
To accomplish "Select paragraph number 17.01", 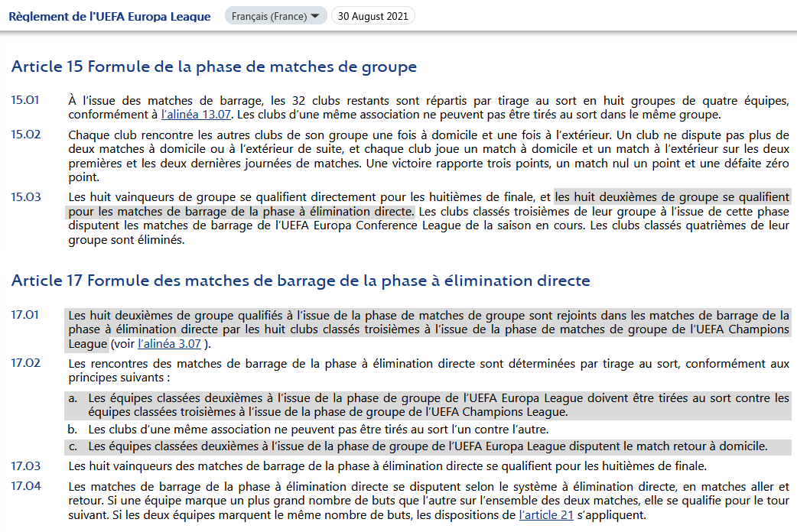I will click(x=25, y=315).
